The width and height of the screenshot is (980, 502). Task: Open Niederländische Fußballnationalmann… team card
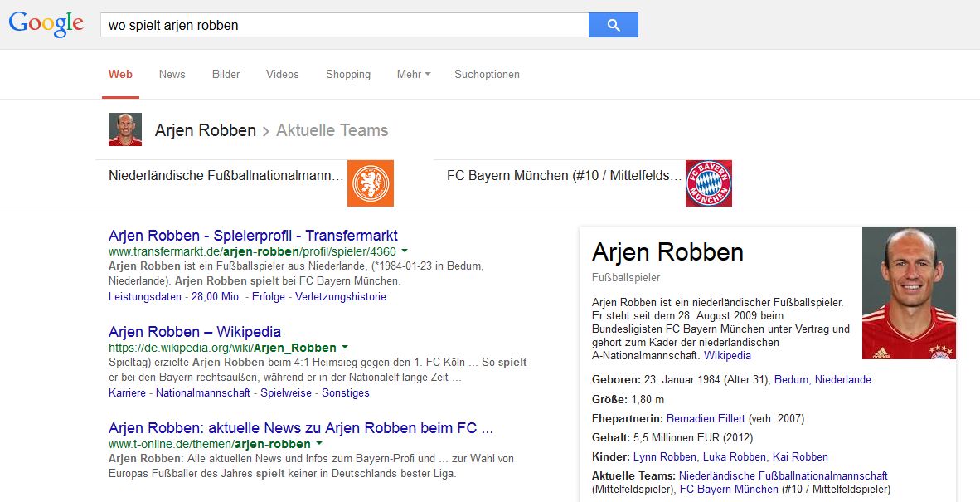[x=245, y=183]
